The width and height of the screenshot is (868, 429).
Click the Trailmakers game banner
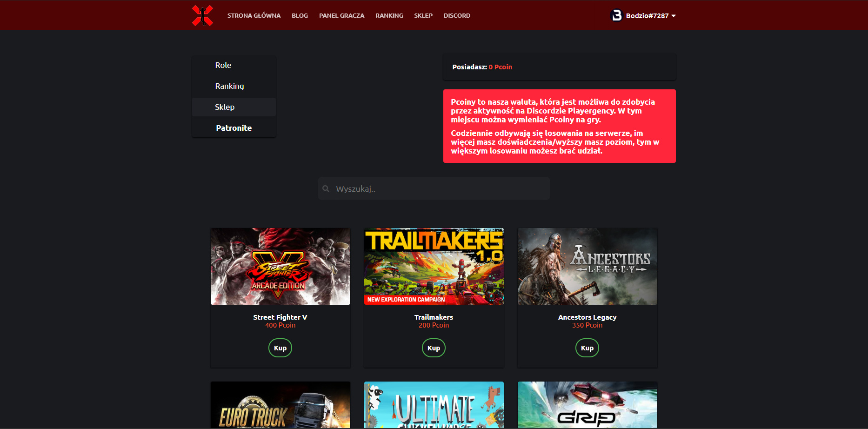pyautogui.click(x=434, y=266)
